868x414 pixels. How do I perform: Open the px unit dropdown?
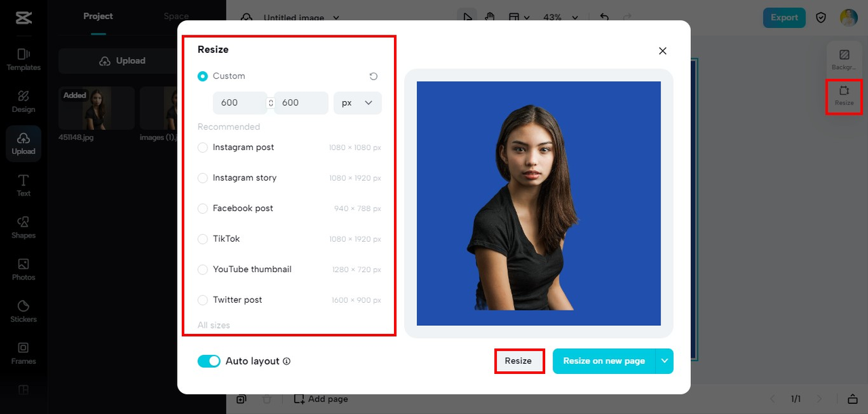click(357, 102)
